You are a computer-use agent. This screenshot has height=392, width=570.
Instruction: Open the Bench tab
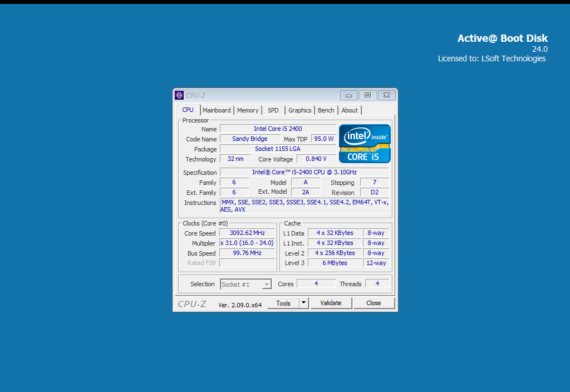326,110
